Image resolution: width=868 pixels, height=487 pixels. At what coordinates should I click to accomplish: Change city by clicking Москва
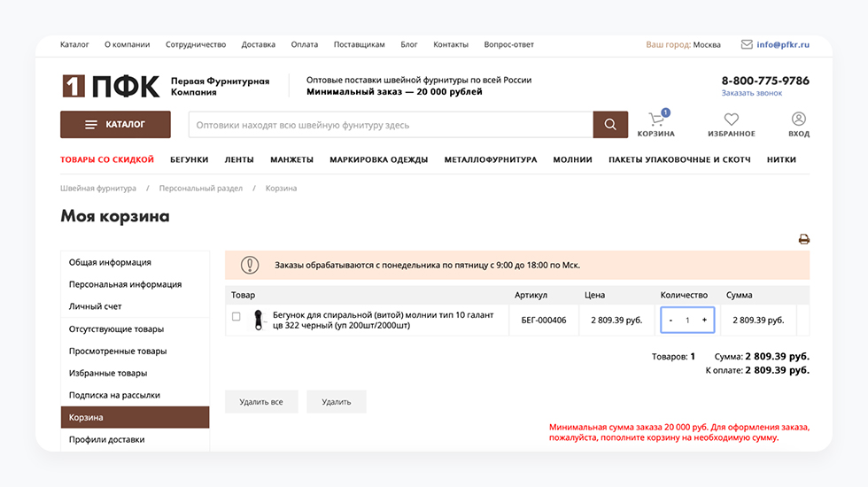coord(707,44)
